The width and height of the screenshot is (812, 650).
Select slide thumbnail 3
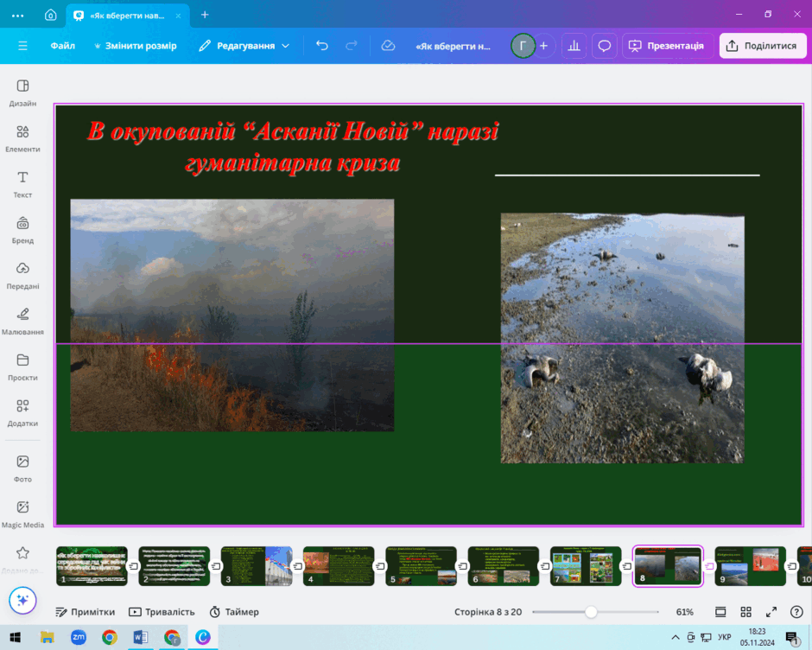257,566
